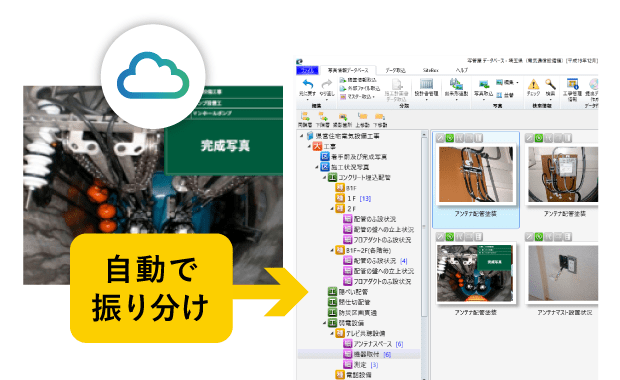Click the 下移動 move-down folder icon
The image size is (620, 380).
pos(380,116)
